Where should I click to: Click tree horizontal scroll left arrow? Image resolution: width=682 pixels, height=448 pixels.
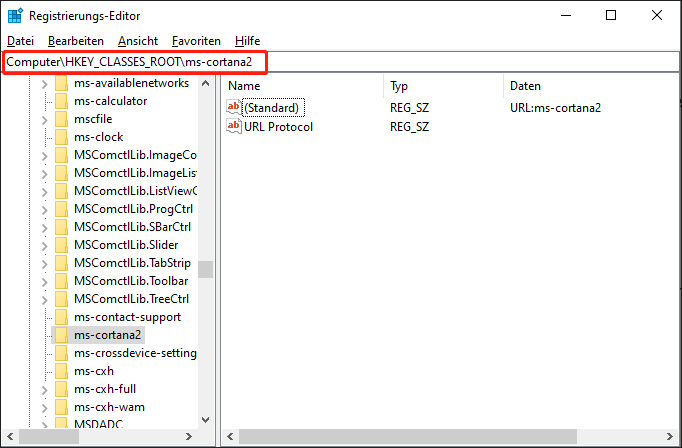point(10,436)
